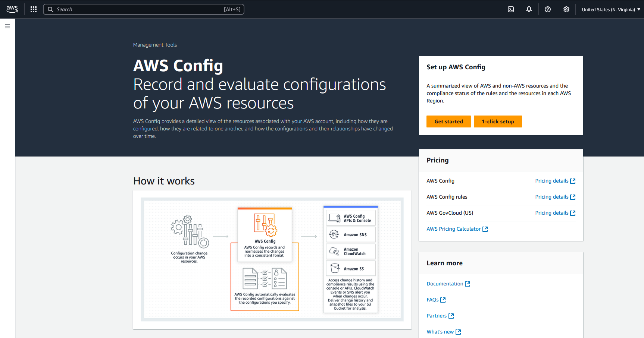
Task: Open the help question mark menu
Action: [548, 9]
